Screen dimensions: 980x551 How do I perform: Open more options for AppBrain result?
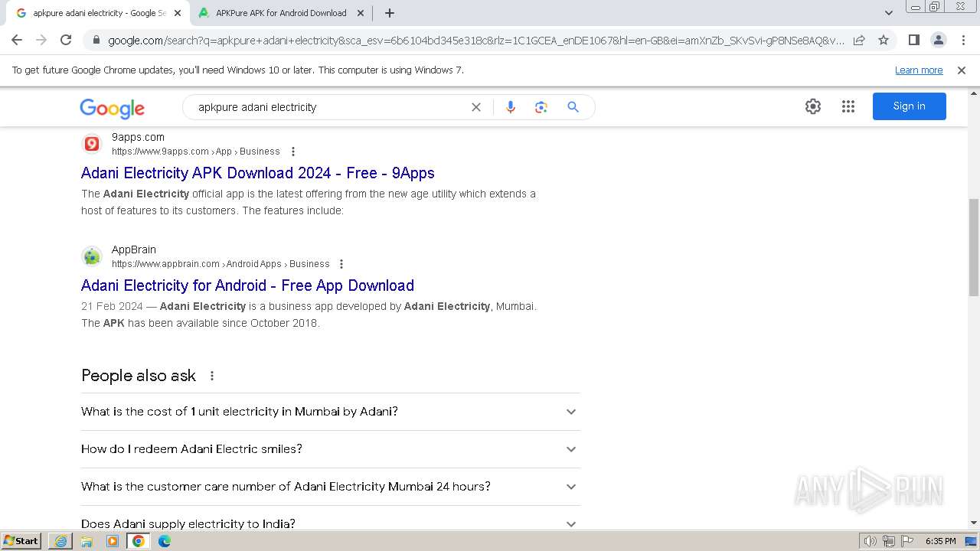click(341, 264)
